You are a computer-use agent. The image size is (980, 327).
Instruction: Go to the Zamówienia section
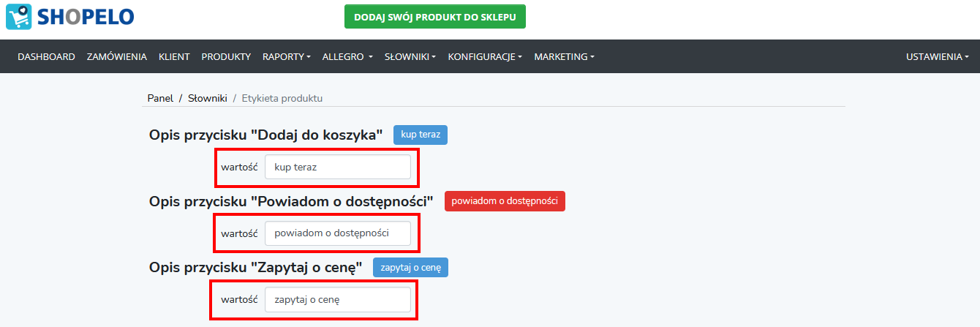[117, 56]
